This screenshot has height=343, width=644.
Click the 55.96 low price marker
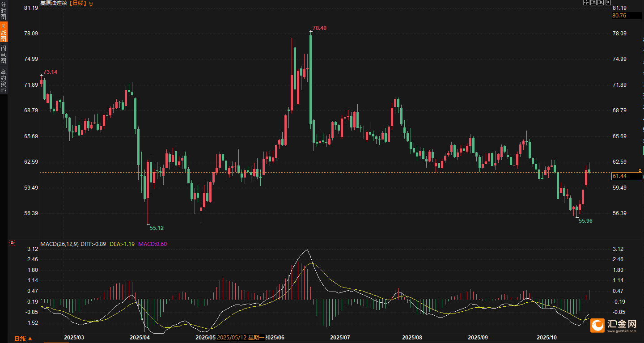585,221
